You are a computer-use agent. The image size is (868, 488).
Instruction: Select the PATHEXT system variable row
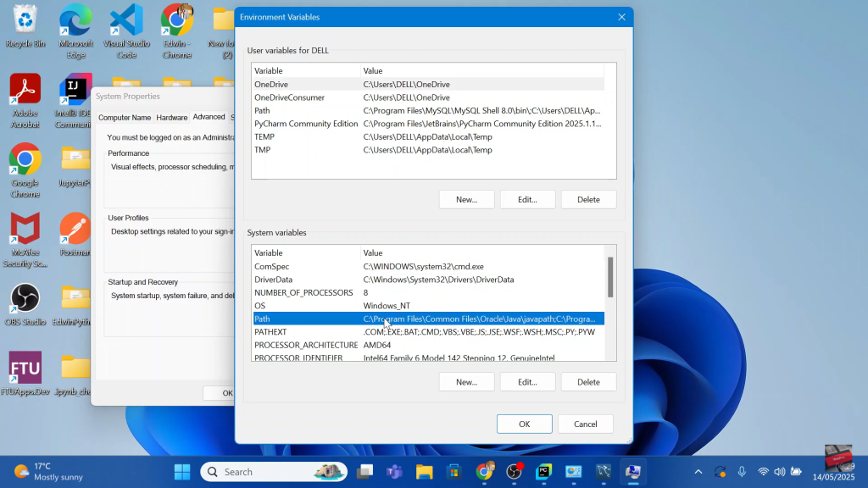(428, 332)
